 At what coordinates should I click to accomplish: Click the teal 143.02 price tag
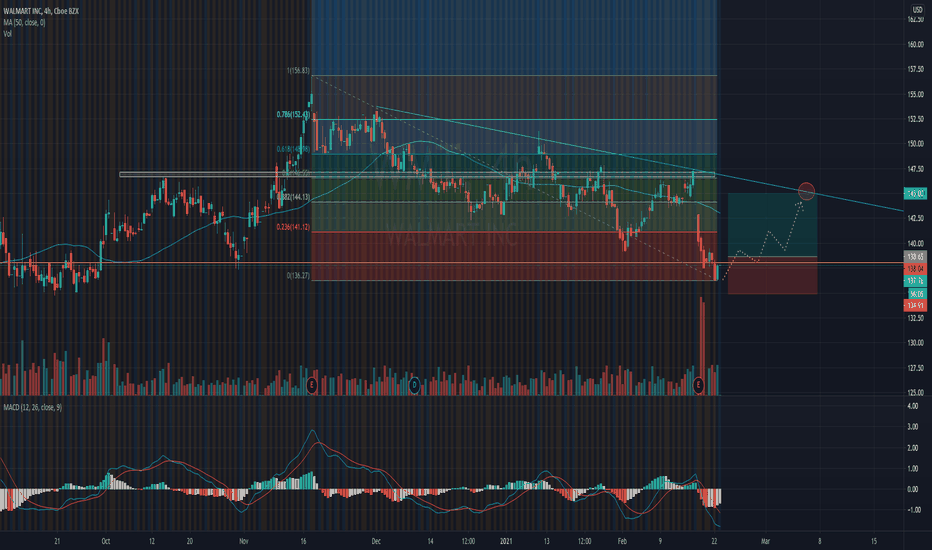915,193
